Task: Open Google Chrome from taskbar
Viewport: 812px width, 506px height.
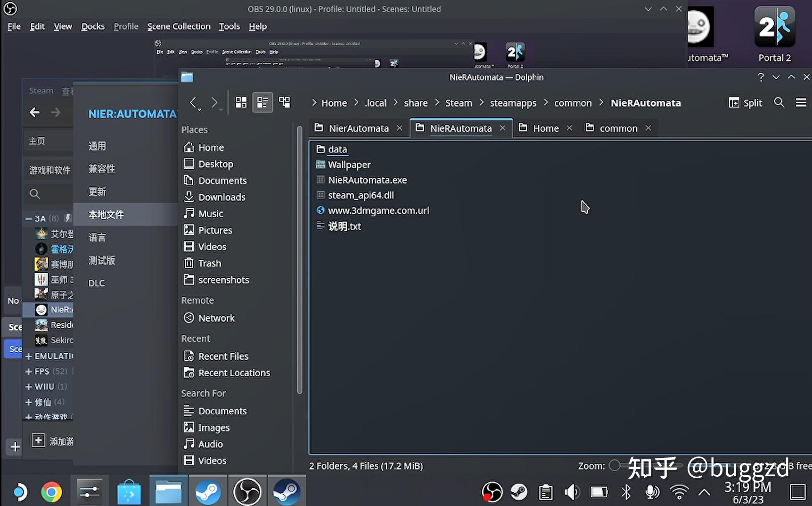Action: tap(51, 492)
